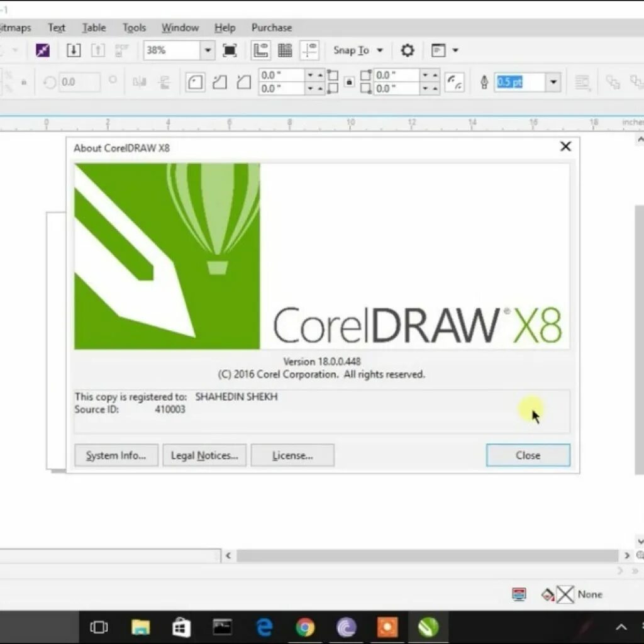
Task: Click the Application Launcher icon
Action: (438, 50)
